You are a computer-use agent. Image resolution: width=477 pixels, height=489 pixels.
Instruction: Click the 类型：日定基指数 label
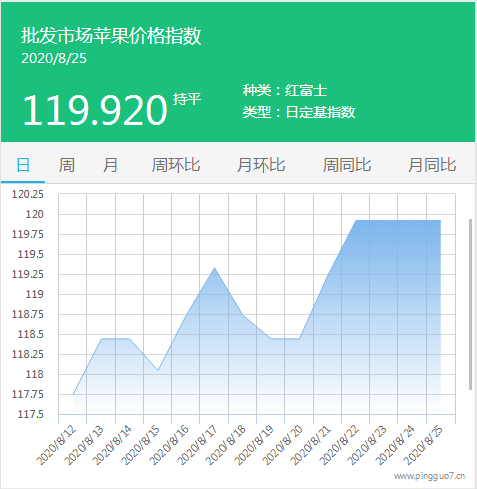(x=299, y=112)
